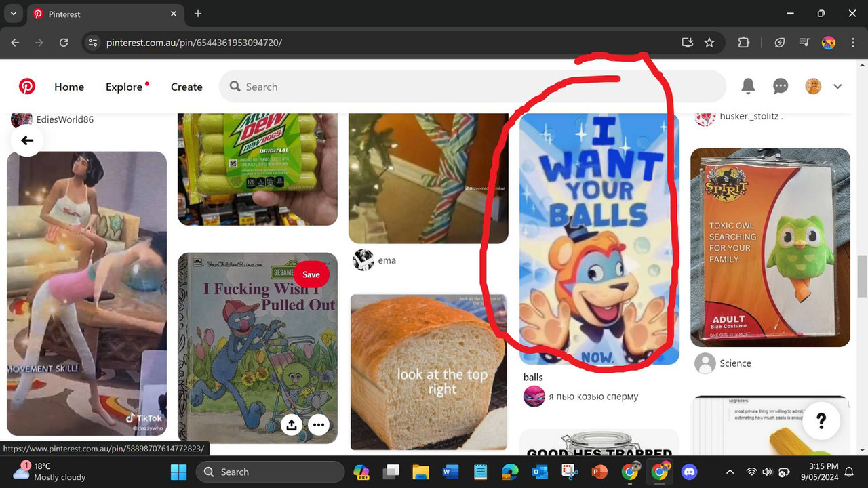Click the page vertical scrollbar thumb
Viewport: 868px width, 488px height.
coord(862,276)
